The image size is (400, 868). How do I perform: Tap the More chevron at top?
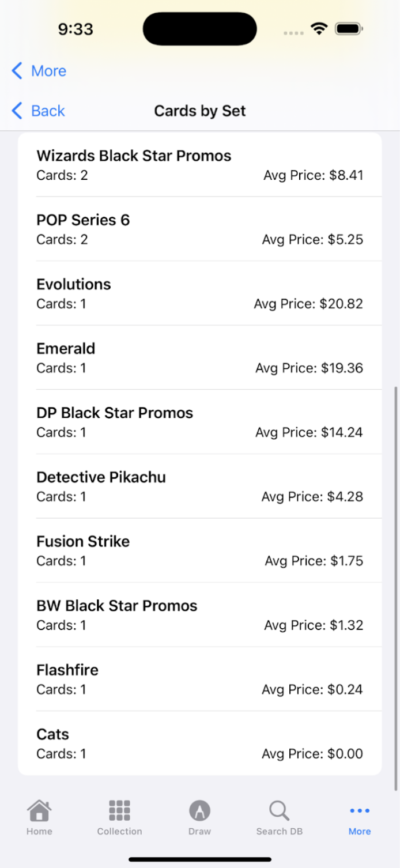coord(17,71)
